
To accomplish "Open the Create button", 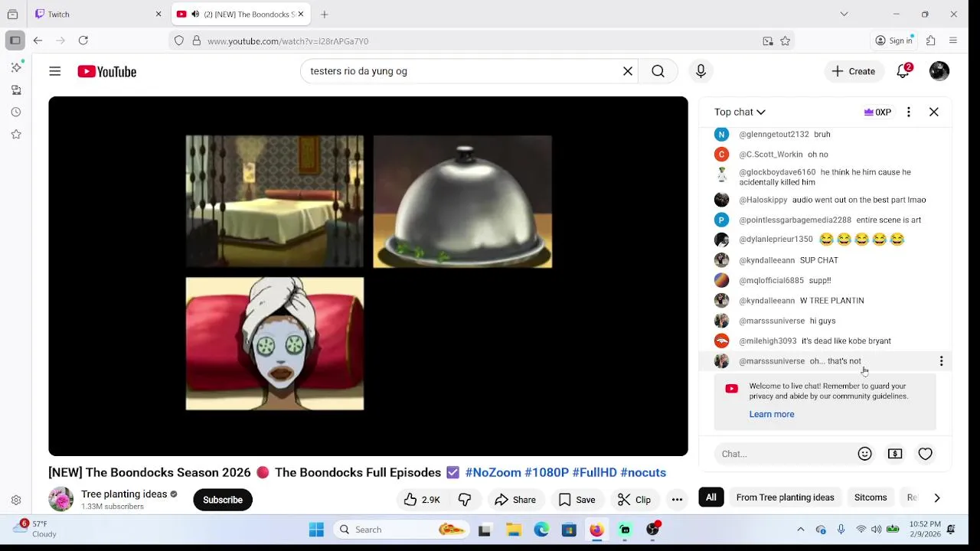I will (854, 71).
